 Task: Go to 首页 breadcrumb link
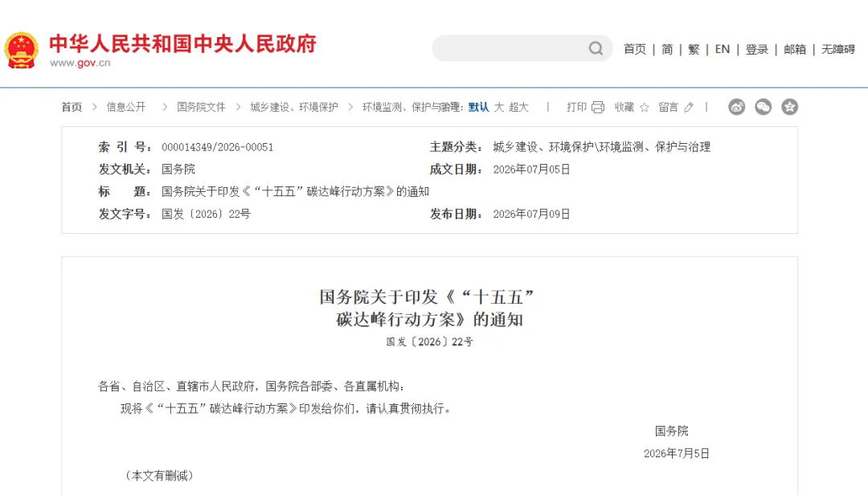72,107
